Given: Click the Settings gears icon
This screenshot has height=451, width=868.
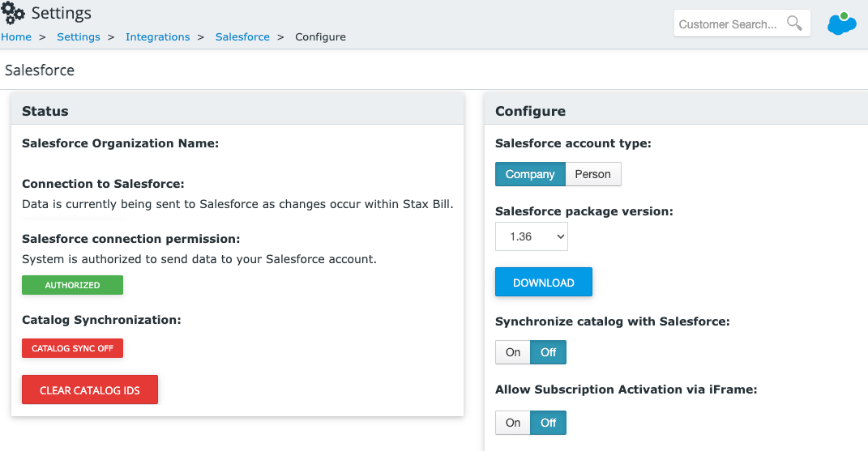Looking at the screenshot, I should click(13, 13).
